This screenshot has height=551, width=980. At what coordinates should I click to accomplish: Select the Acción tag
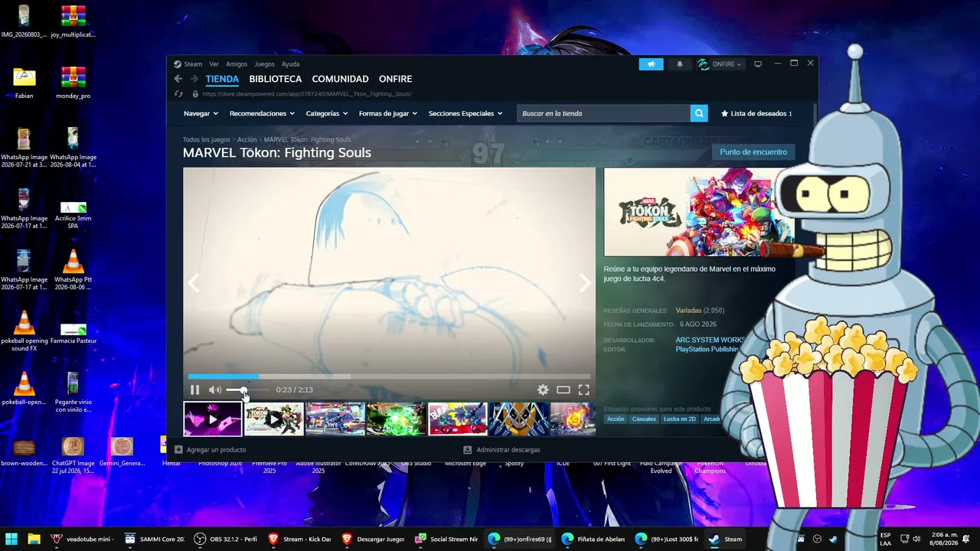coord(616,419)
